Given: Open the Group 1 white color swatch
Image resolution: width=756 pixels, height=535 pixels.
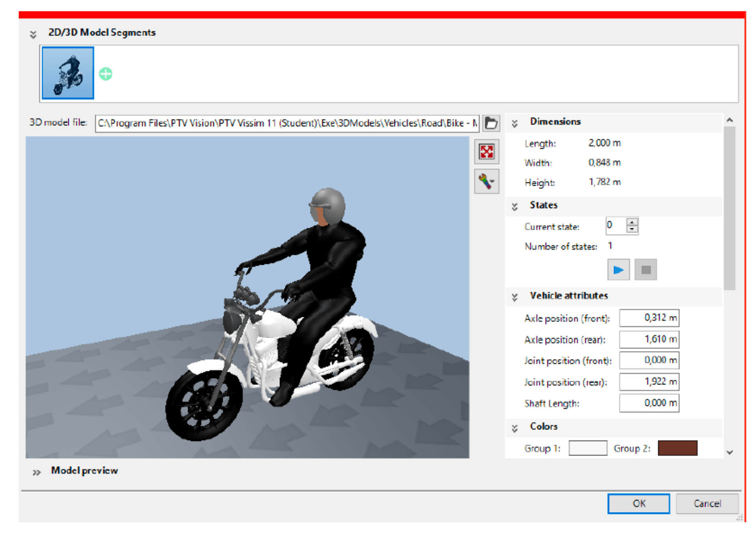Looking at the screenshot, I should tap(587, 448).
